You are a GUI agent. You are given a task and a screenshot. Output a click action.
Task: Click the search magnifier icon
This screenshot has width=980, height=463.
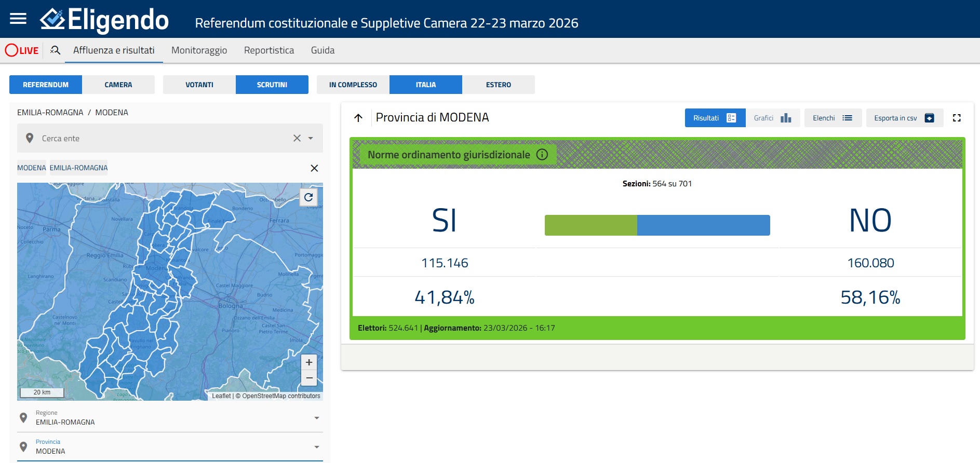55,50
